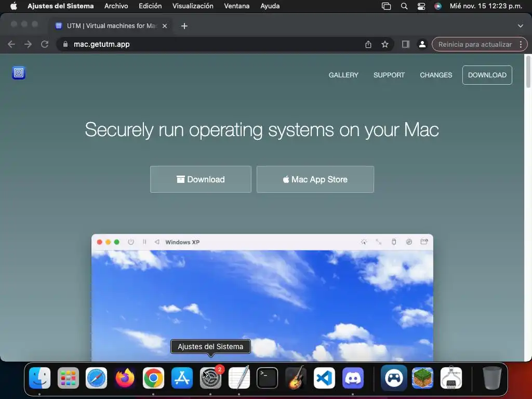This screenshot has height=399, width=532.
Task: Click the Siri icon in menu bar
Action: [x=438, y=6]
